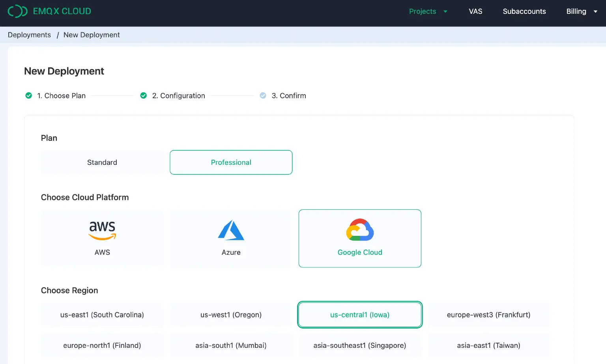This screenshot has width=606, height=364.
Task: Select the Standard plan option
Action: click(102, 162)
